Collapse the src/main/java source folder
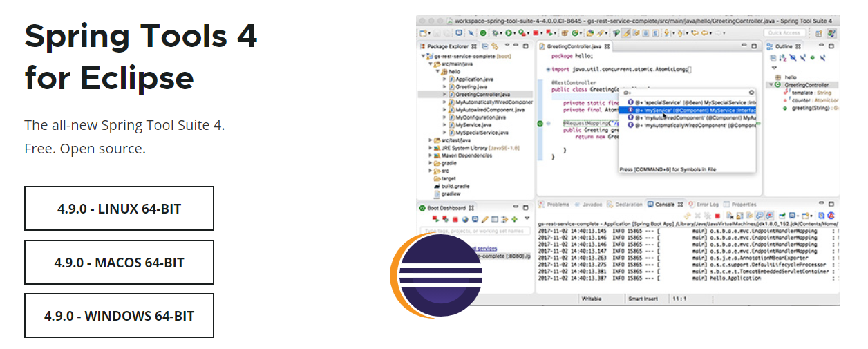Viewport: 868px width, 349px height. click(429, 64)
